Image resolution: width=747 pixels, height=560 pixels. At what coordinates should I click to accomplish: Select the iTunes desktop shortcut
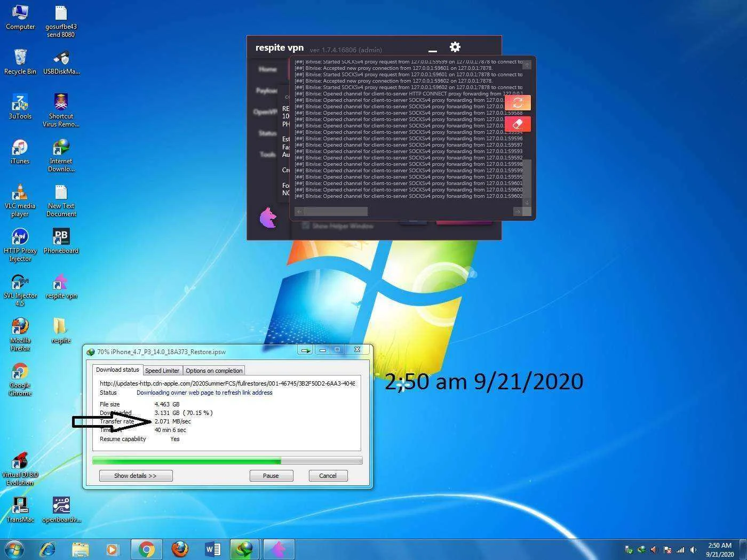pos(20,151)
